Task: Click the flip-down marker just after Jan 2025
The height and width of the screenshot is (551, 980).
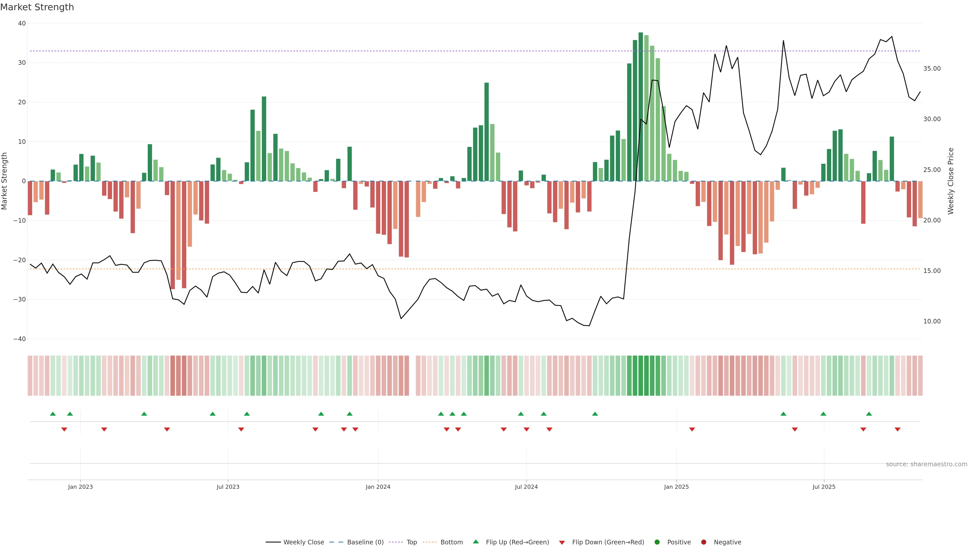Action: (x=692, y=429)
